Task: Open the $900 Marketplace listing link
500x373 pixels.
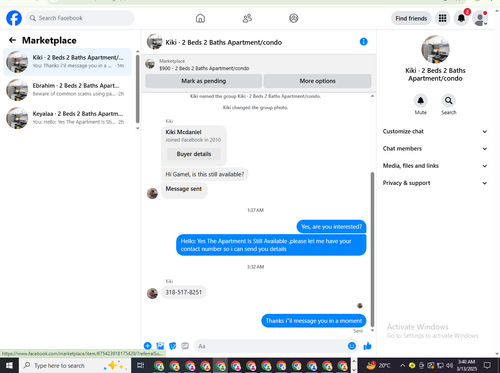Action: click(204, 68)
